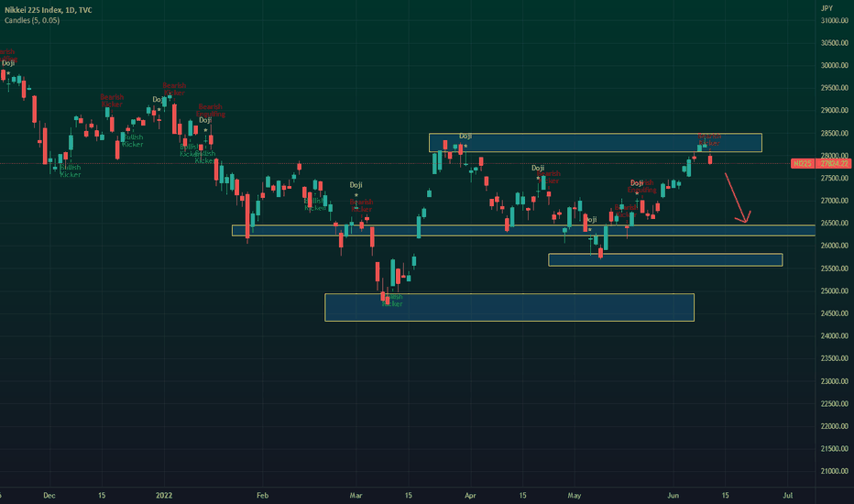Image resolution: width=854 pixels, height=504 pixels.
Task: Click the May label on time axis
Action: [x=574, y=496]
